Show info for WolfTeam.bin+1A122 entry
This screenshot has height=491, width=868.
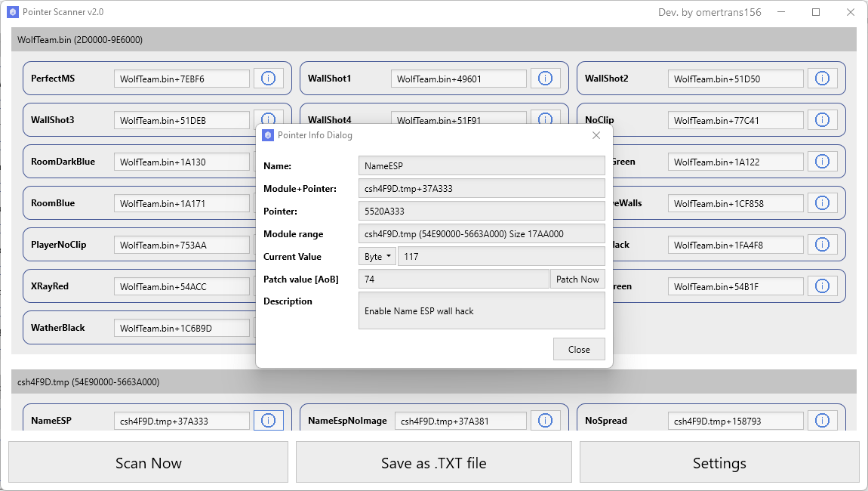pos(822,162)
